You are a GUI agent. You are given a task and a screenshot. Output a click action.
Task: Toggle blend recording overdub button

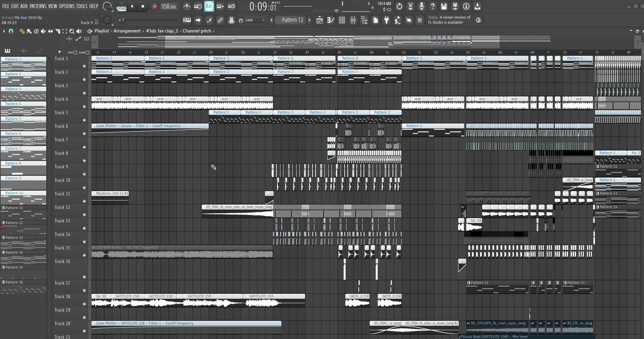(x=220, y=6)
